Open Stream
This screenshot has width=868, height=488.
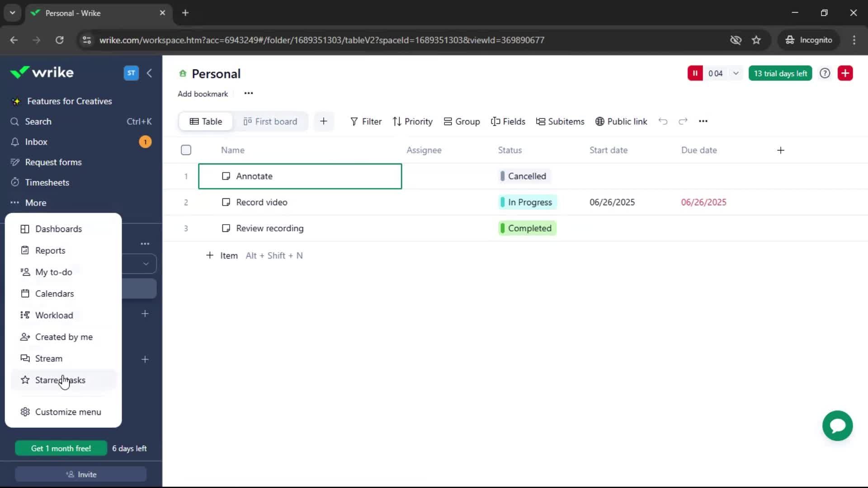click(48, 359)
